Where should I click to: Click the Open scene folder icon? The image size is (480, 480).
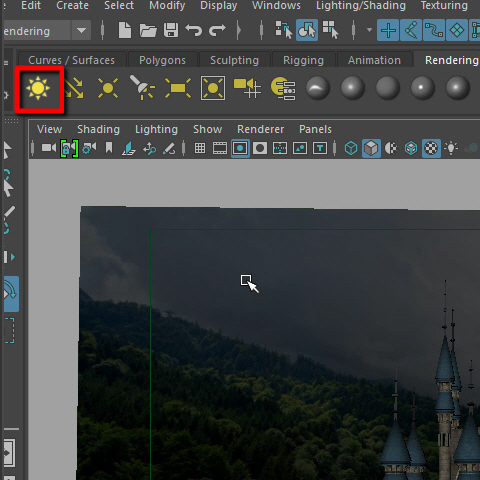[148, 31]
